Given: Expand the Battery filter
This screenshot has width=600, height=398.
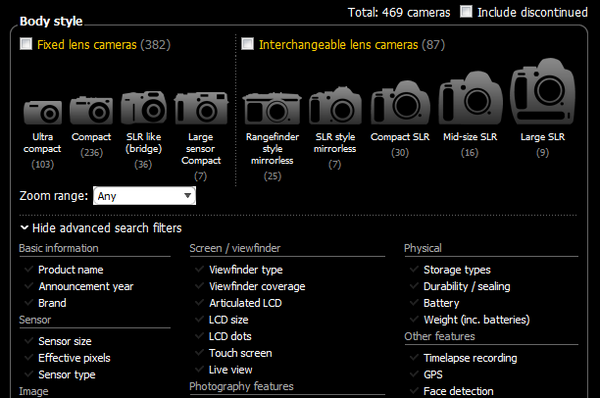Looking at the screenshot, I should [x=441, y=303].
